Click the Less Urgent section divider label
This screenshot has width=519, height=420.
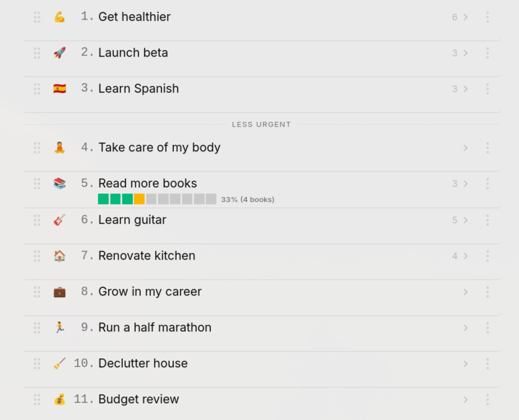tap(261, 124)
